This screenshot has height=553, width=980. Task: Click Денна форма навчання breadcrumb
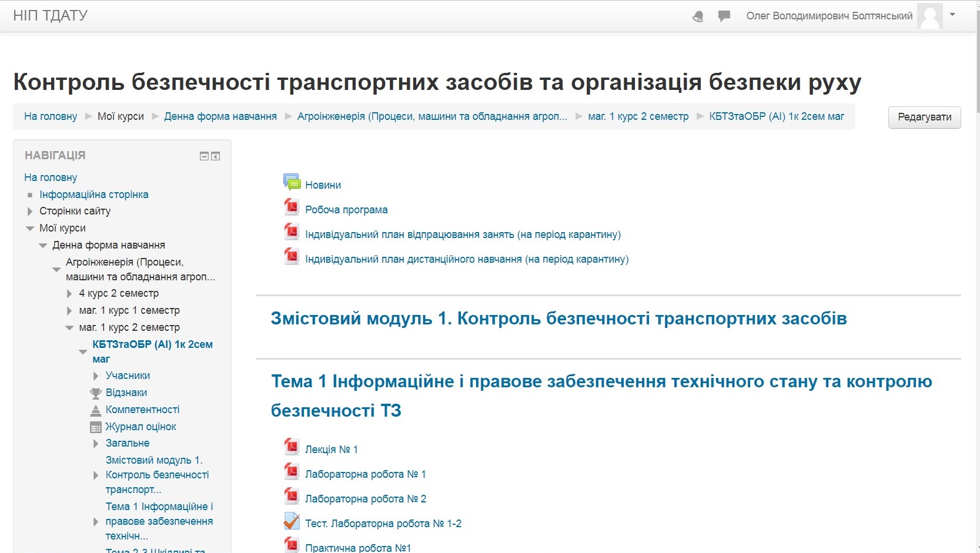[x=220, y=116]
